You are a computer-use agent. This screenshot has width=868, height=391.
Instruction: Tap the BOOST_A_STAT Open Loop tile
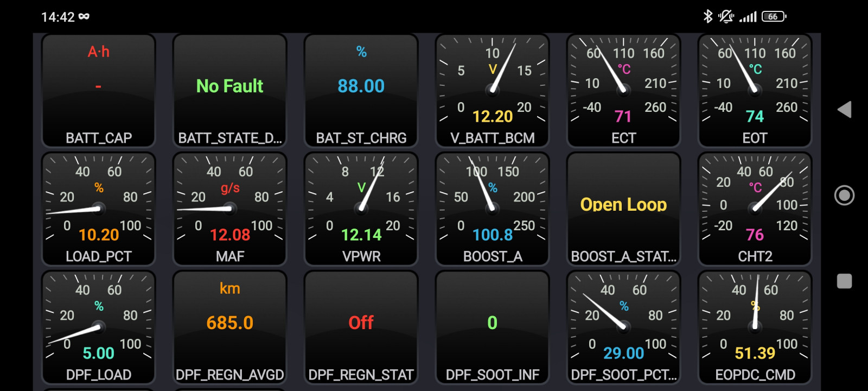click(624, 209)
